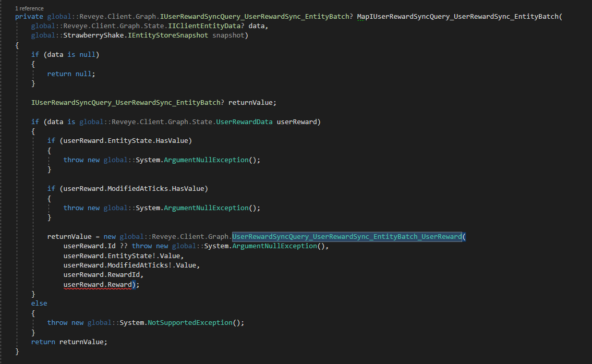Click highlighted UserRewardSyncQuery_UserRewardSync_EntityBatch_UserReward constructor
The height and width of the screenshot is (364, 592).
pyautogui.click(x=347, y=237)
